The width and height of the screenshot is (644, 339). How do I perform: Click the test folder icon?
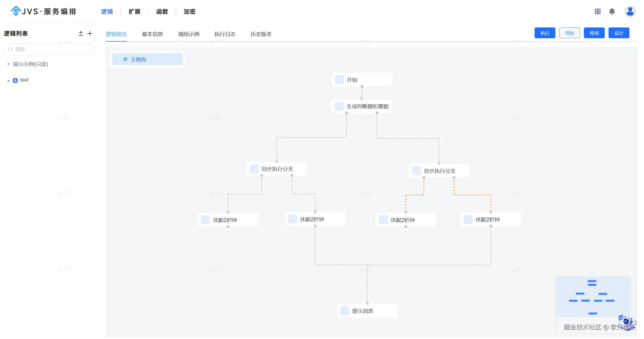click(15, 80)
